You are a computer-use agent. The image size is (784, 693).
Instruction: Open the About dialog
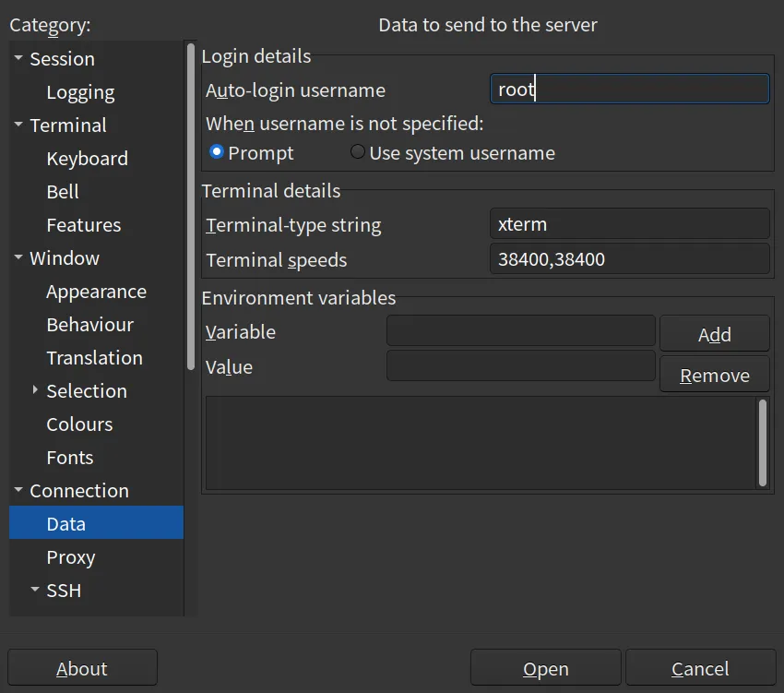tap(82, 669)
